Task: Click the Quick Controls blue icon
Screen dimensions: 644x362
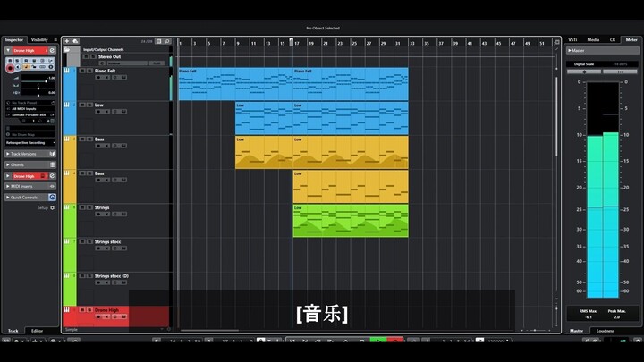Action: [52, 198]
